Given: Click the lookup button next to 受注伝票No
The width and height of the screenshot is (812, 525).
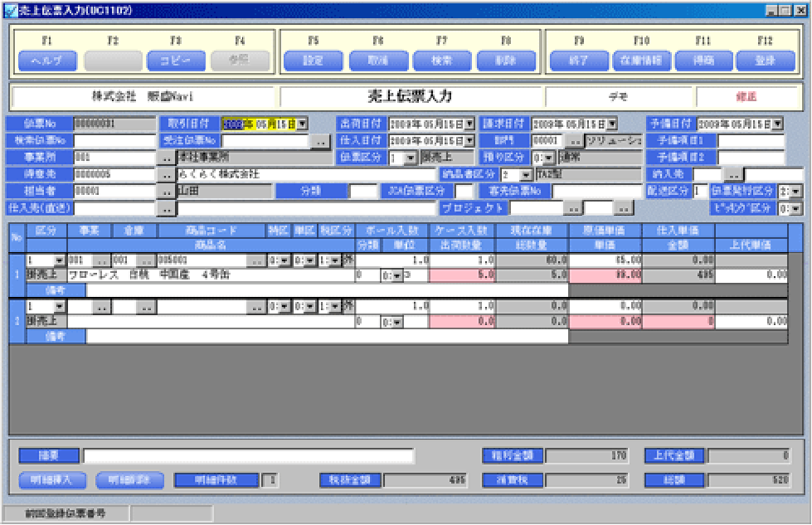Looking at the screenshot, I should point(319,141).
